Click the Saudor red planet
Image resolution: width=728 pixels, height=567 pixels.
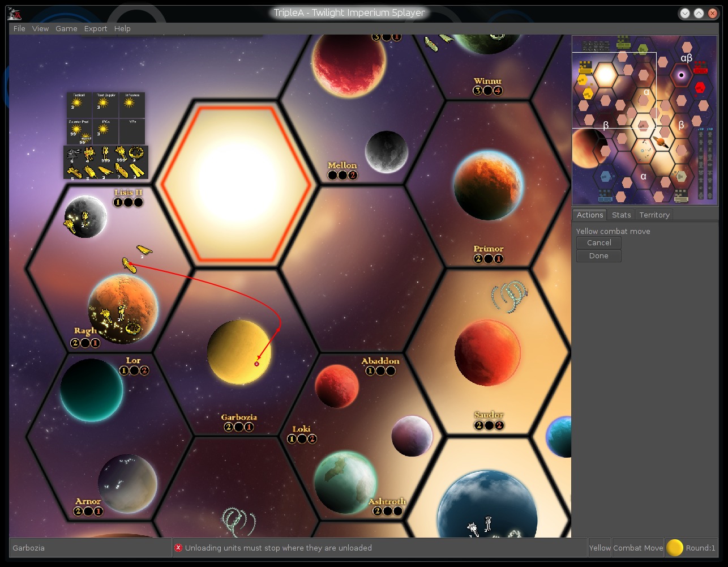point(488,353)
